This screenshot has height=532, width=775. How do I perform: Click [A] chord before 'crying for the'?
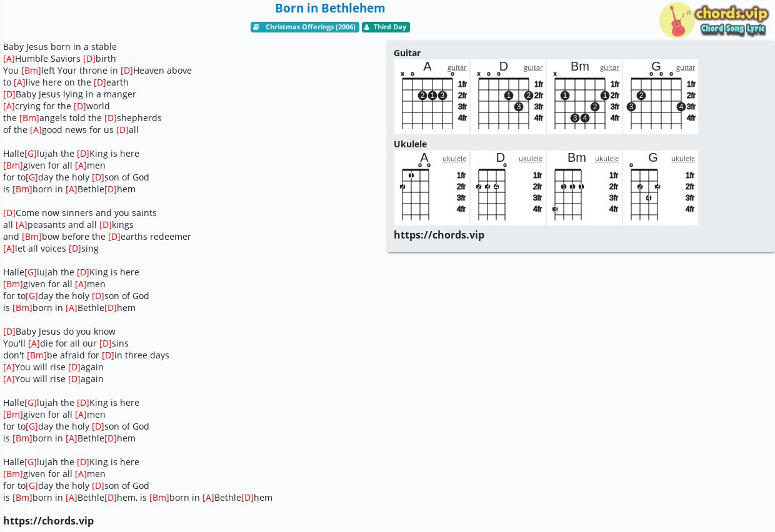tap(9, 106)
